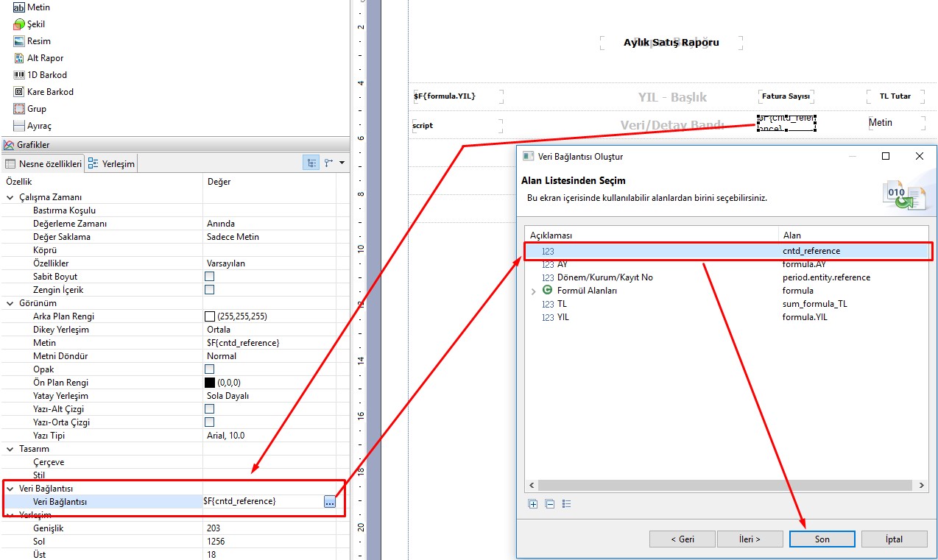Image resolution: width=938 pixels, height=560 pixels.
Task: Open the properties panel view menu arrow
Action: tap(342, 163)
